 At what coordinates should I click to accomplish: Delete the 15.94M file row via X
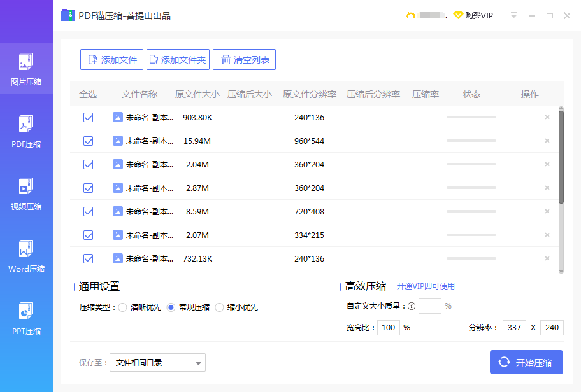coord(547,141)
